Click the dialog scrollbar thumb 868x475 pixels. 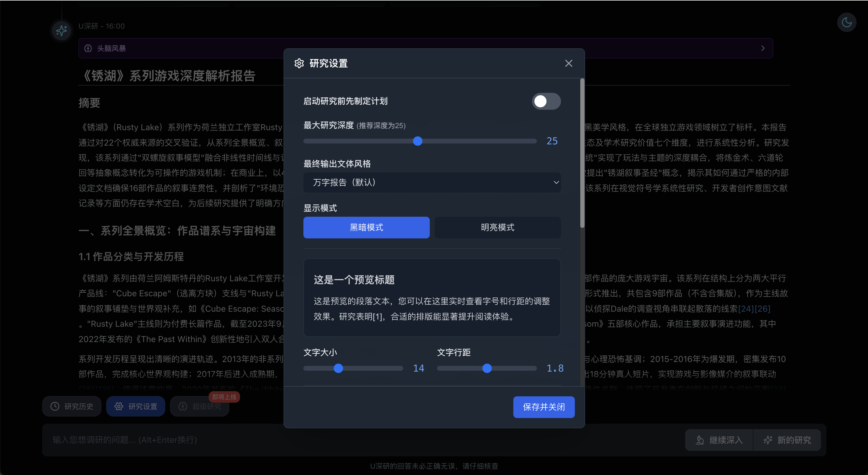(x=582, y=153)
